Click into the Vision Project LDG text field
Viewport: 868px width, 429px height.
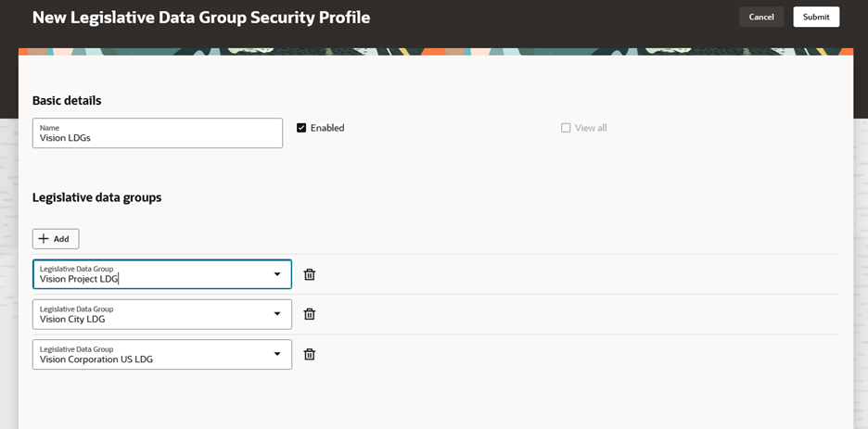pyautogui.click(x=148, y=277)
